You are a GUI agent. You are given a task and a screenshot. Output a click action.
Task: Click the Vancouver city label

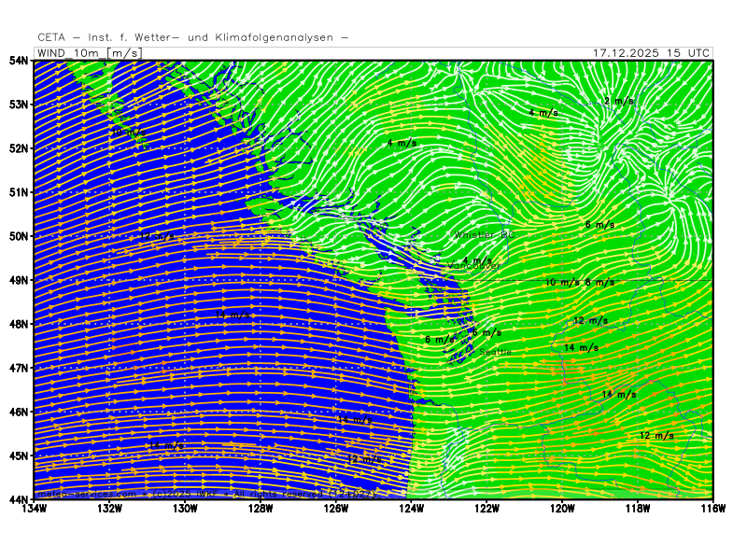click(x=474, y=266)
